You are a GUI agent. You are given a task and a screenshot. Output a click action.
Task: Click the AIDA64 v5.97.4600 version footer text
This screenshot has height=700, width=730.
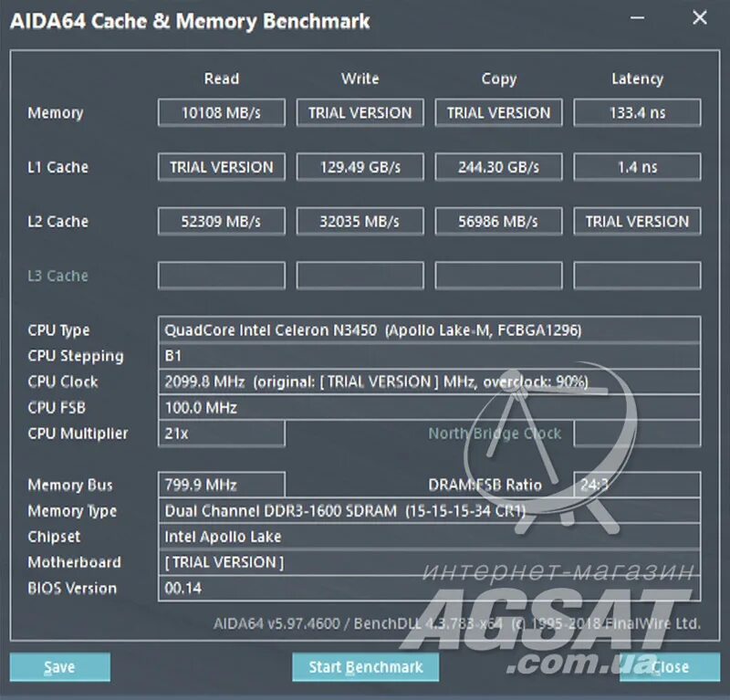click(457, 623)
